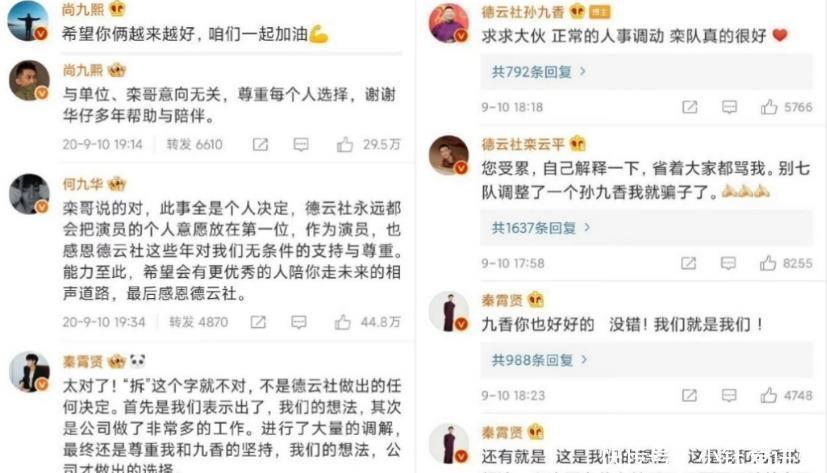Screen dimensions: 827x473
Task: Like 何九华's post with 44.8万 likes
Action: pyautogui.click(x=343, y=322)
